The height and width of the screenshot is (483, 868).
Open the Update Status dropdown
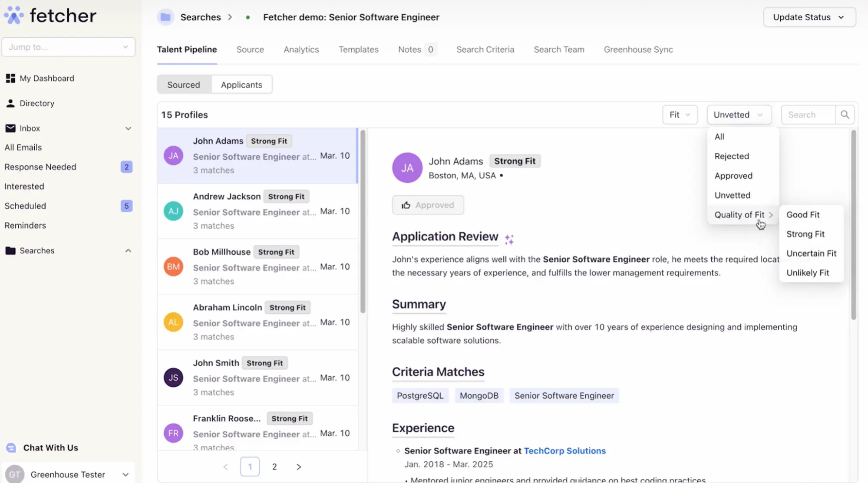pyautogui.click(x=809, y=17)
